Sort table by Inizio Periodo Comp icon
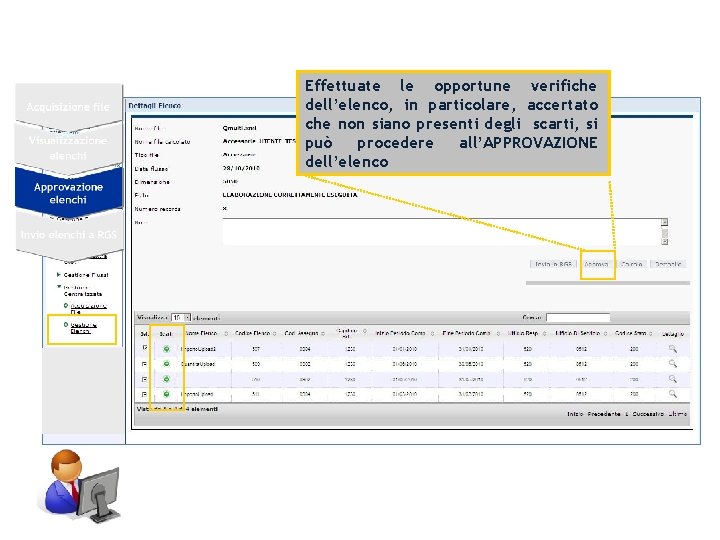 point(432,333)
